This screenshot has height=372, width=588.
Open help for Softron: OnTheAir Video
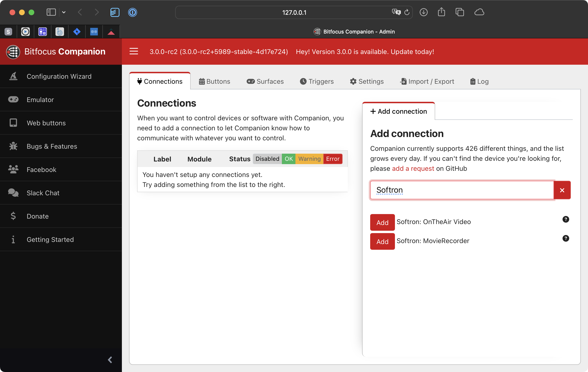(566, 219)
